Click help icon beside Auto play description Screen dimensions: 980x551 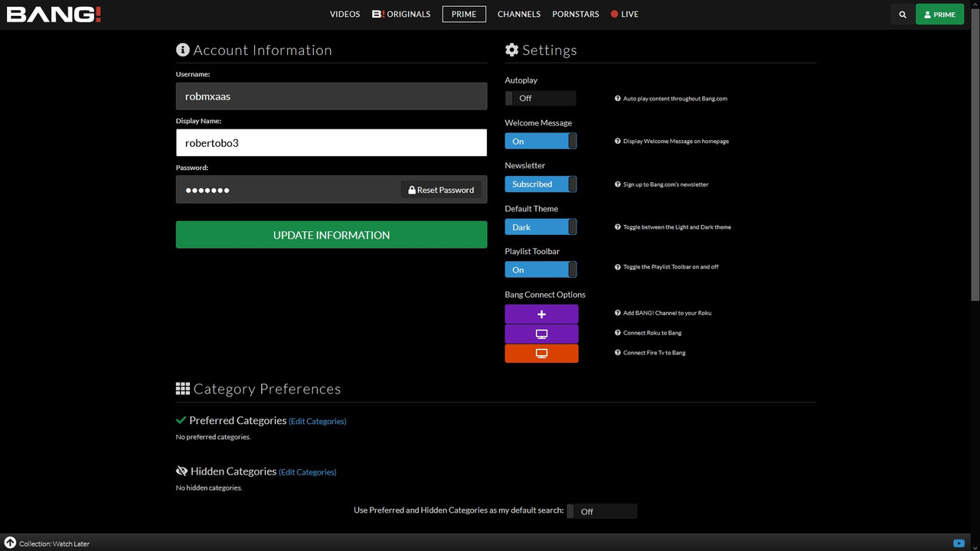pos(618,99)
